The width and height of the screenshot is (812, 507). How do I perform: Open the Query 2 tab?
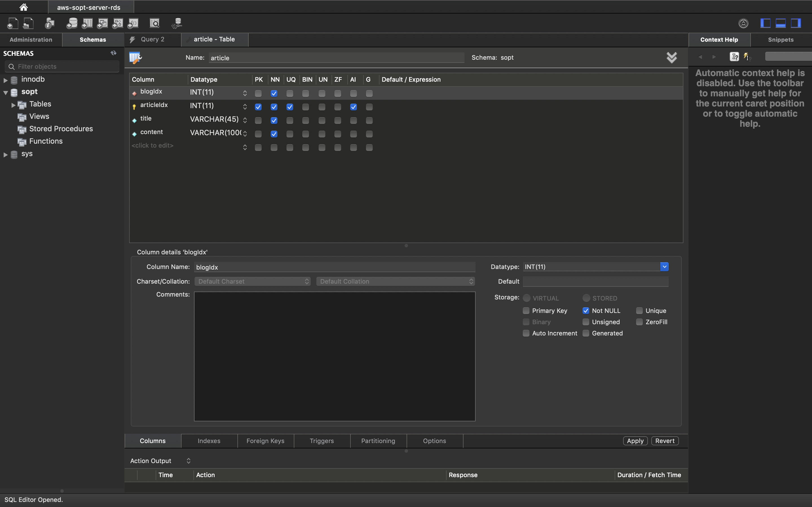pos(152,39)
